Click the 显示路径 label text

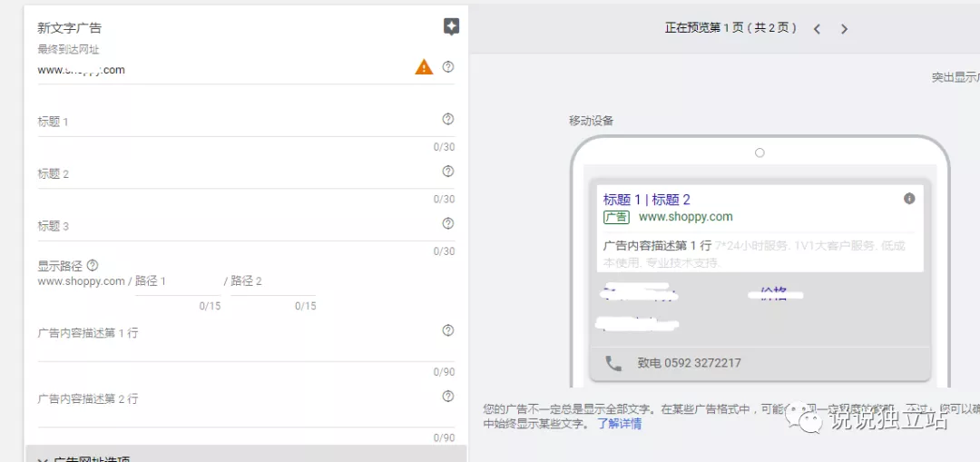(60, 266)
